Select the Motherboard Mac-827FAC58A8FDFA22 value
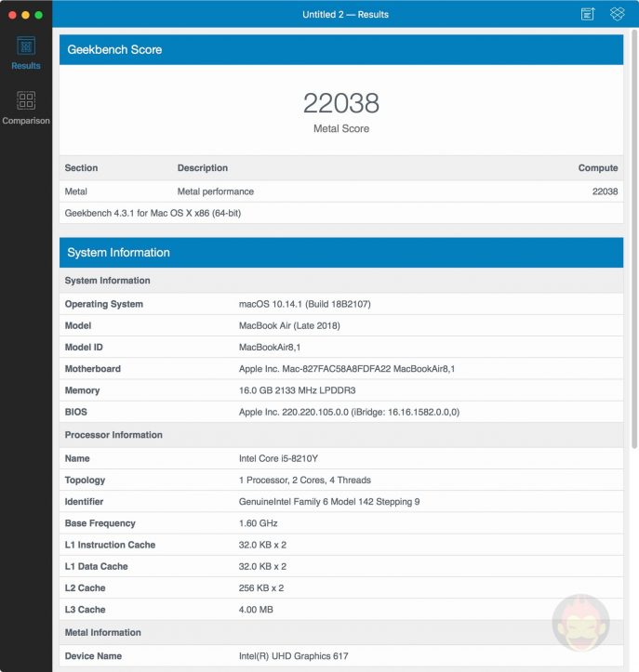This screenshot has height=672, width=639. [347, 369]
